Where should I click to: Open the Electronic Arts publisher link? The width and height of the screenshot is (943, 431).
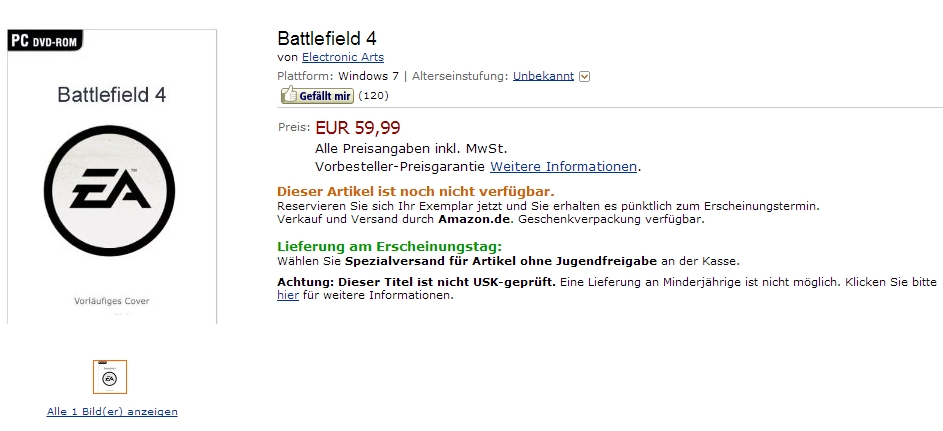[343, 57]
